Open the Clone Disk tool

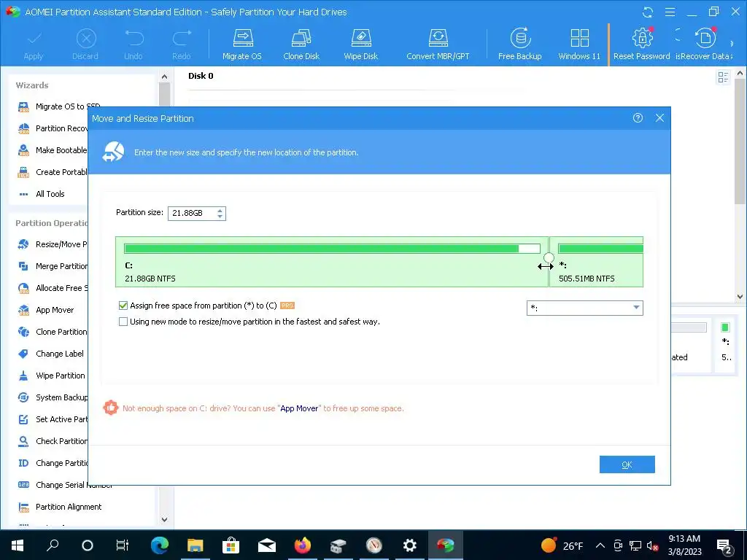[301, 44]
